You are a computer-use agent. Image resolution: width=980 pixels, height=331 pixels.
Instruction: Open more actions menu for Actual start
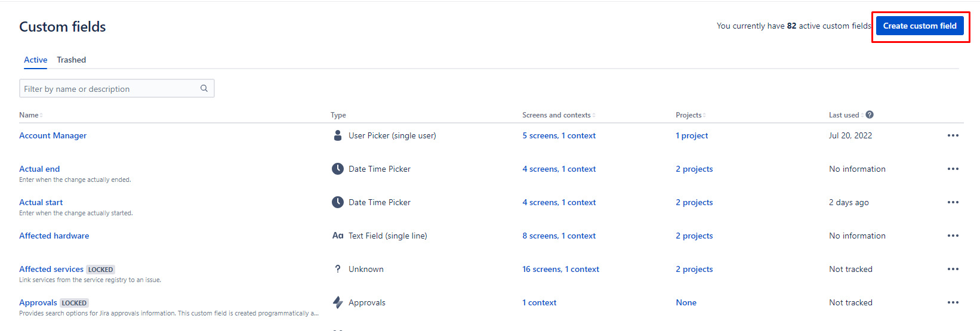point(953,202)
